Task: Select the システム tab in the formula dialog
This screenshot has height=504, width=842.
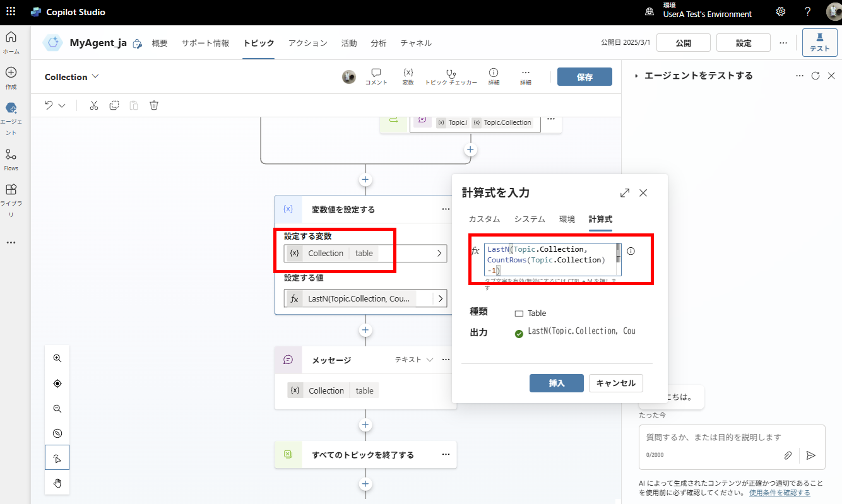Action: click(529, 219)
